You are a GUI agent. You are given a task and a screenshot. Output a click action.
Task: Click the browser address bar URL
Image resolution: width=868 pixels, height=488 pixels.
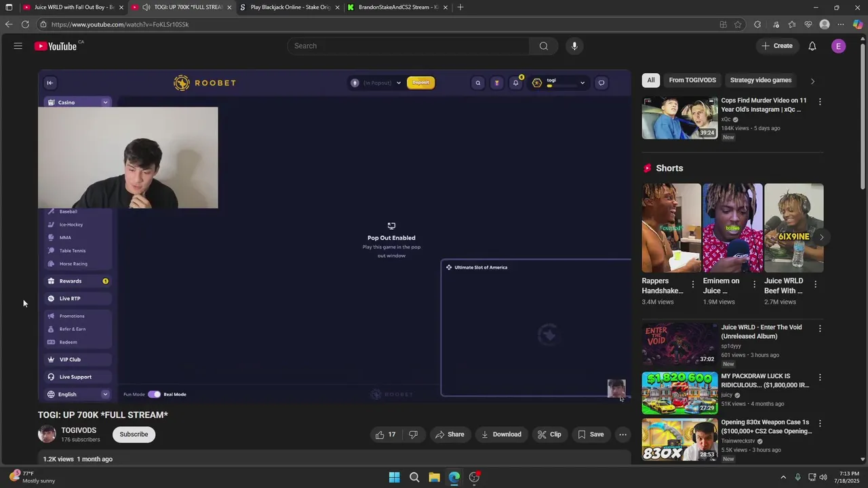[120, 24]
